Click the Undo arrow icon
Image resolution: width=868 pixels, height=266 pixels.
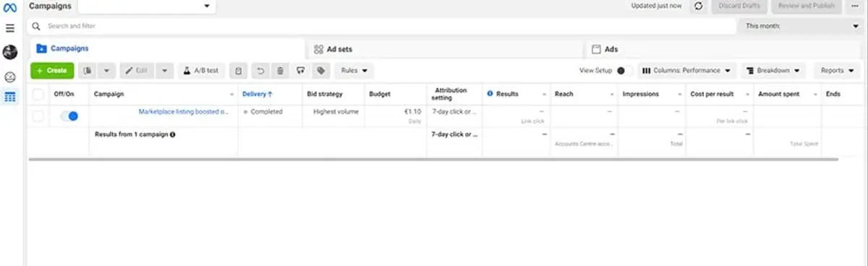pos(260,71)
